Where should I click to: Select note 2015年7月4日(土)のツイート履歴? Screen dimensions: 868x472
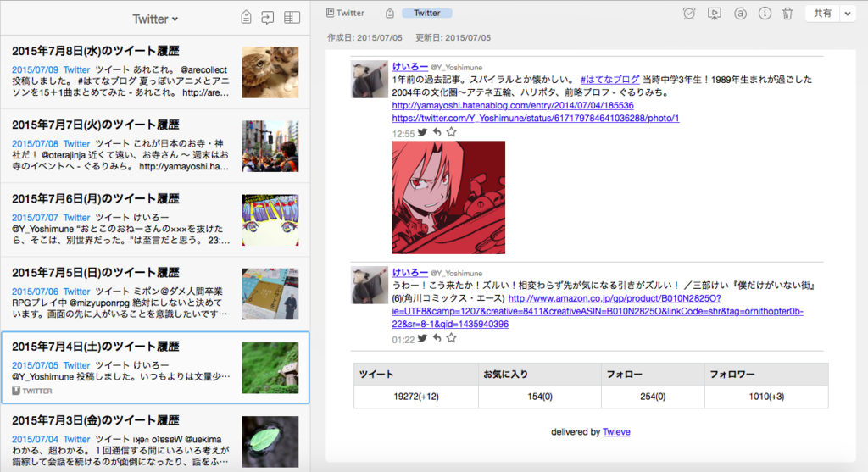tap(155, 368)
